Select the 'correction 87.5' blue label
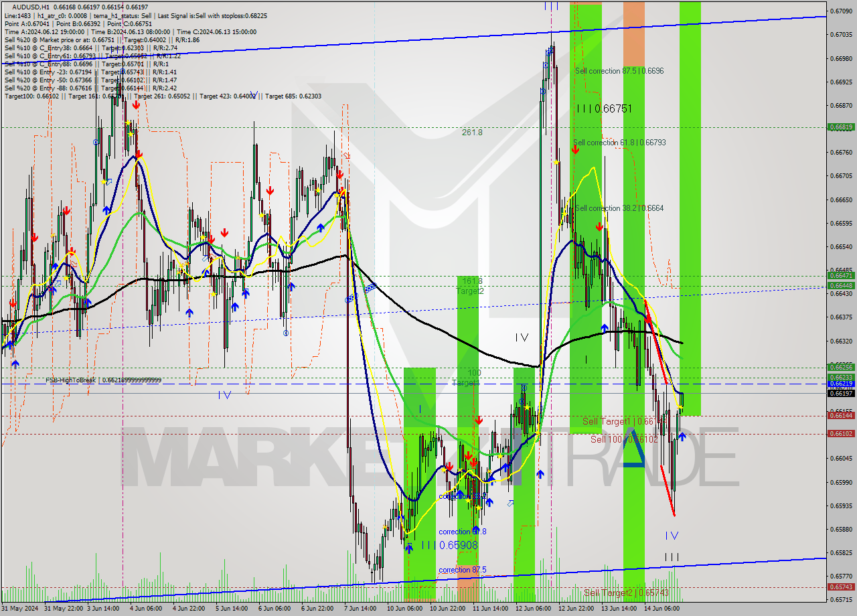 (463, 570)
